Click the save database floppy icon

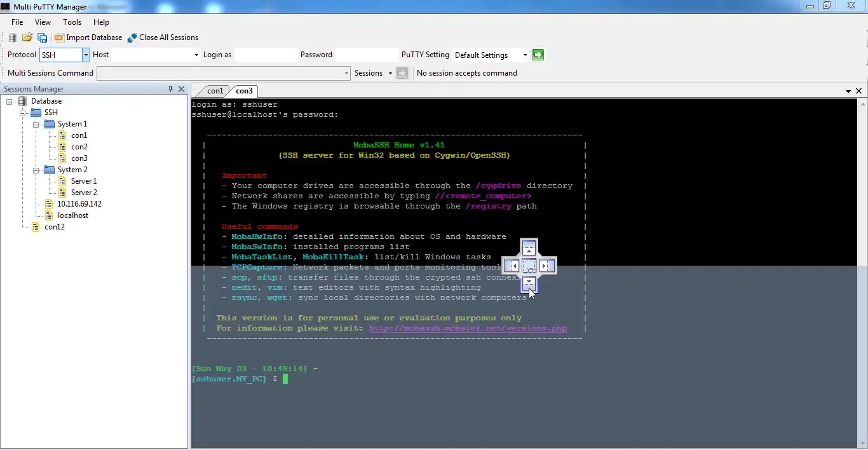coord(42,37)
